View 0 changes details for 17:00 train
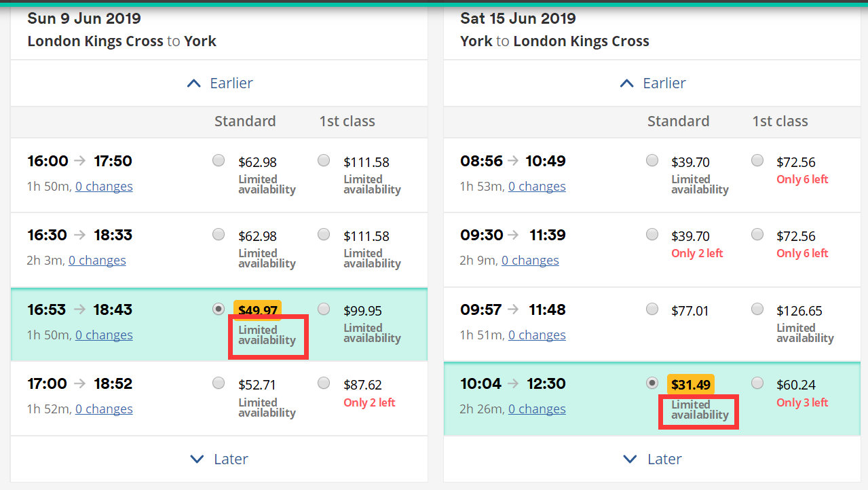Image resolution: width=868 pixels, height=490 pixels. click(104, 409)
